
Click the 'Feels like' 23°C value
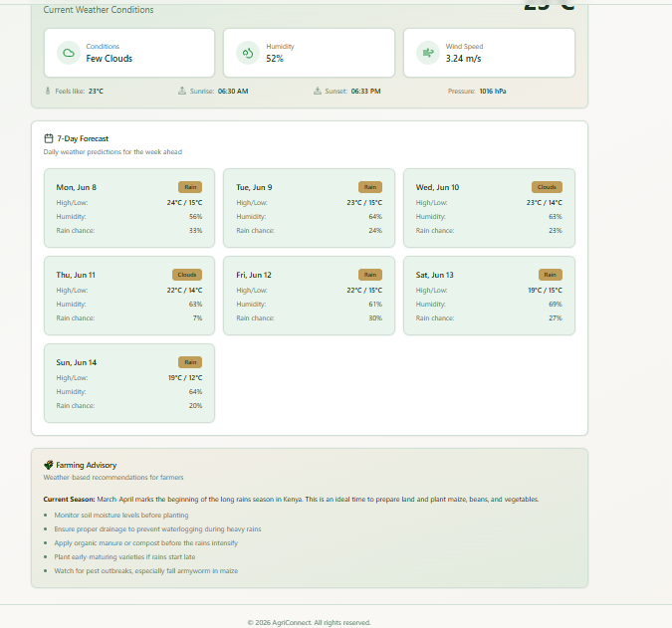click(x=96, y=91)
